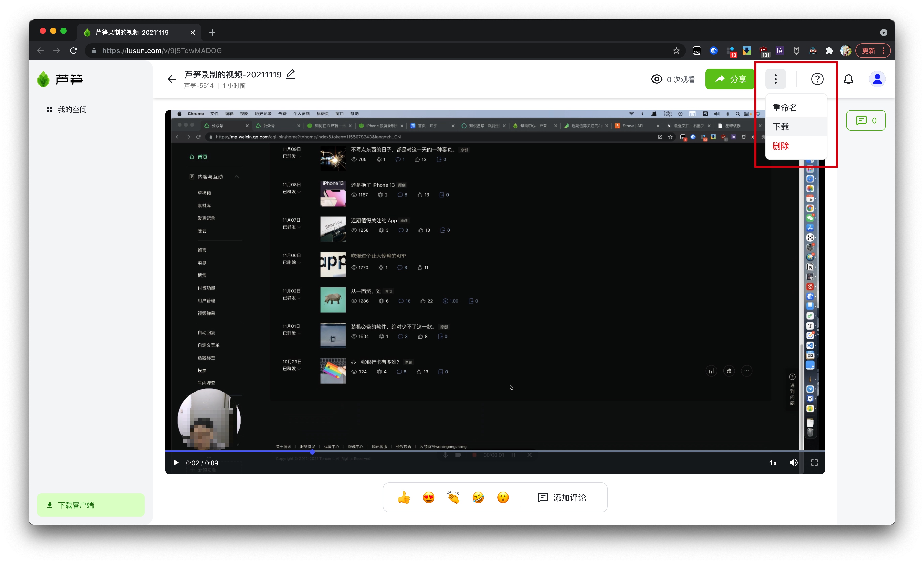The height and width of the screenshot is (563, 924).
Task: Select 下载 from the dropdown menu
Action: pos(780,127)
